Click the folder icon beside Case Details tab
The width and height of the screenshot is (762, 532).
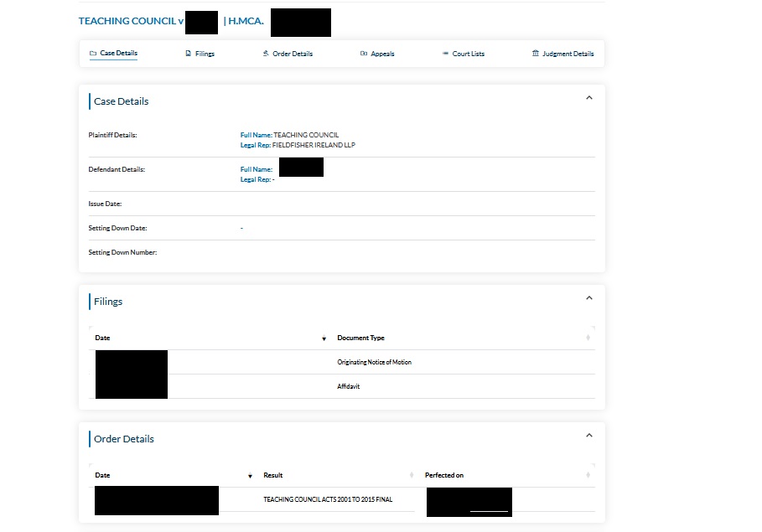click(93, 53)
